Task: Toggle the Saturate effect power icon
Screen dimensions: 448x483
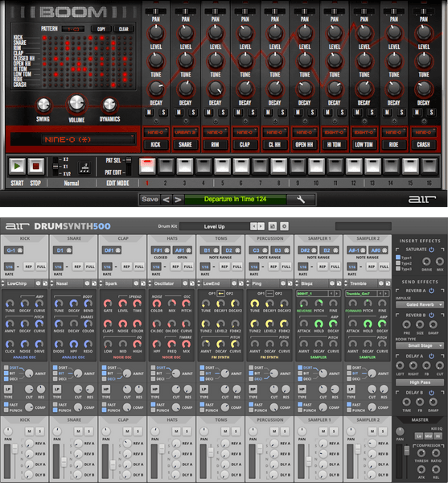Action: 431,250
